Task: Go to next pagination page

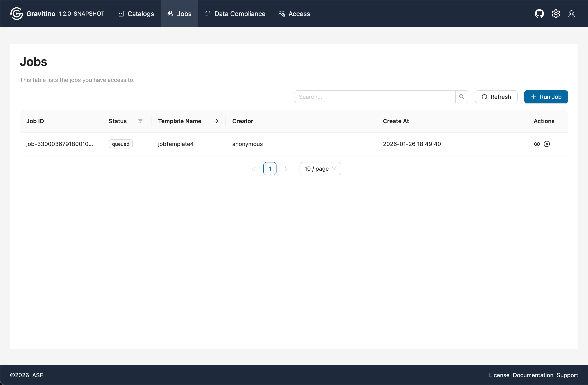Action: (286, 169)
